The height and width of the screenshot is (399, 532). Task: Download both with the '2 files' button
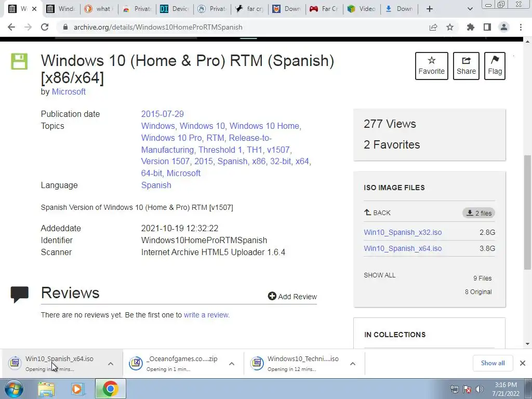(x=478, y=213)
